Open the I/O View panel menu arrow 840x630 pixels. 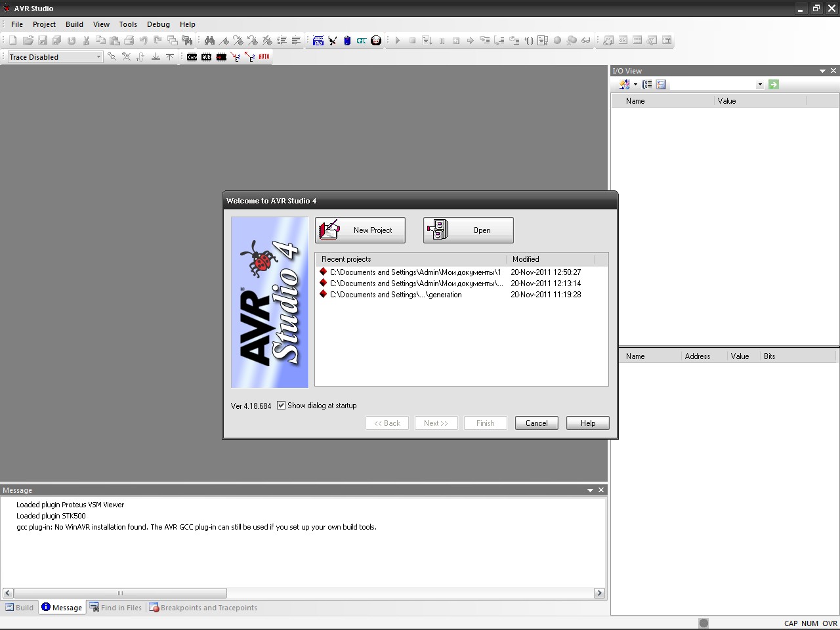pyautogui.click(x=822, y=71)
